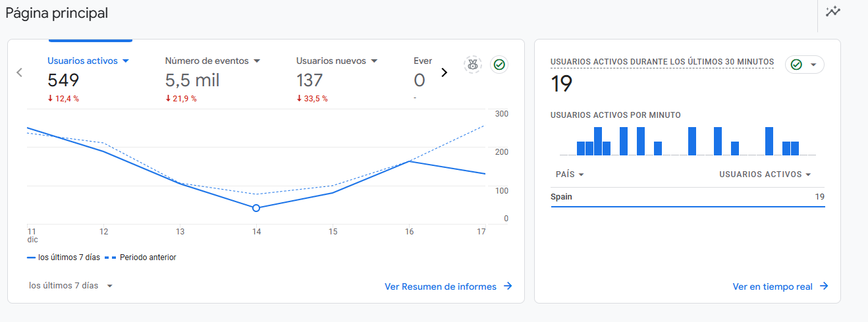The image size is (868, 322).
Task: Click the previous metrics left arrow
Action: coord(20,72)
